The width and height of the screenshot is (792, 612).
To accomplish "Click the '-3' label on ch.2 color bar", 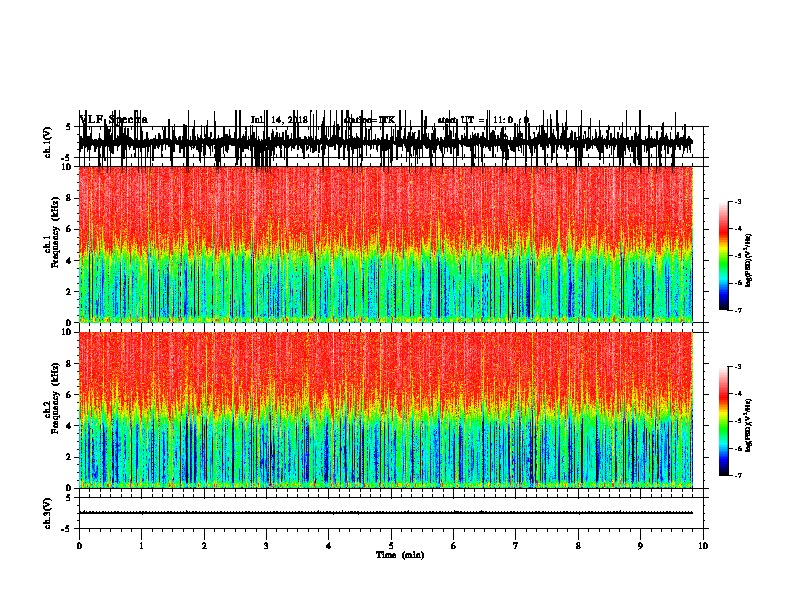I will pos(737,367).
